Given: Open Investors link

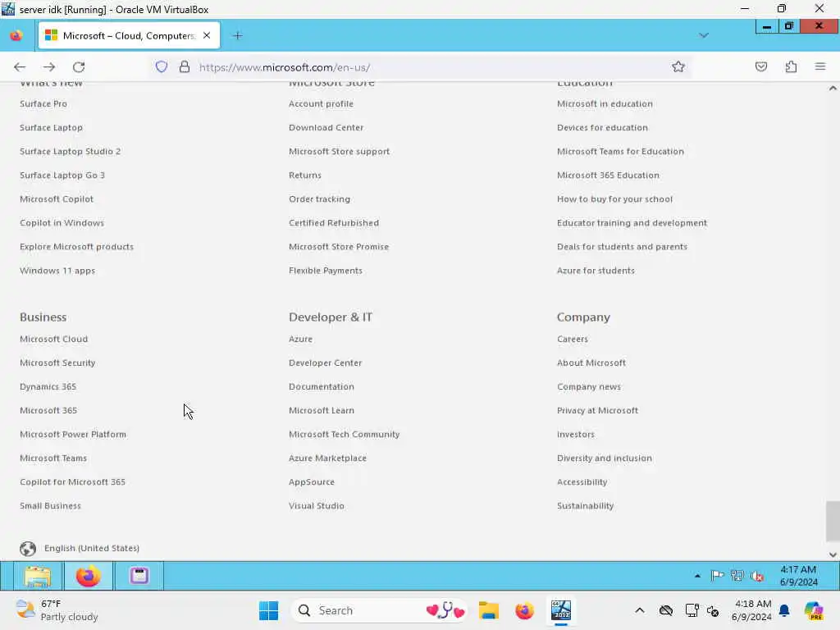Looking at the screenshot, I should coord(576,435).
